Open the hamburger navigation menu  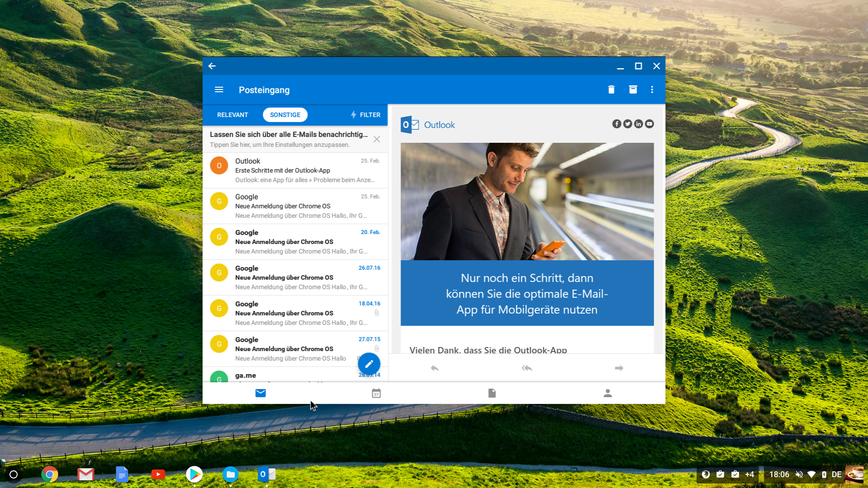click(x=219, y=89)
